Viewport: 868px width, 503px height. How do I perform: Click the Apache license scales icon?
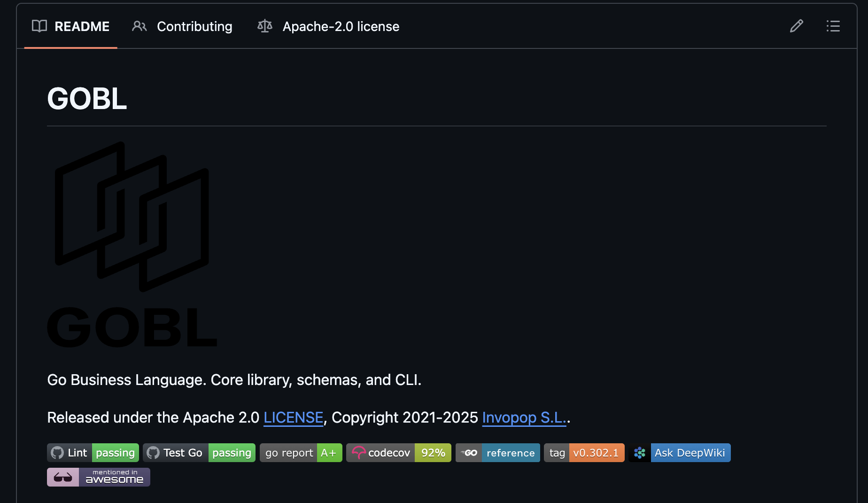pos(264,26)
